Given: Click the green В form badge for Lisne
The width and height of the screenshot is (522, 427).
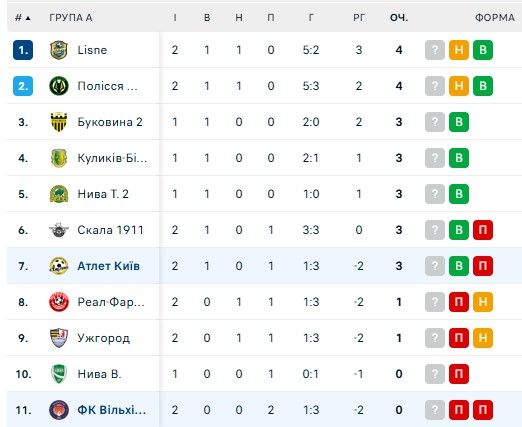Looking at the screenshot, I should [x=483, y=50].
